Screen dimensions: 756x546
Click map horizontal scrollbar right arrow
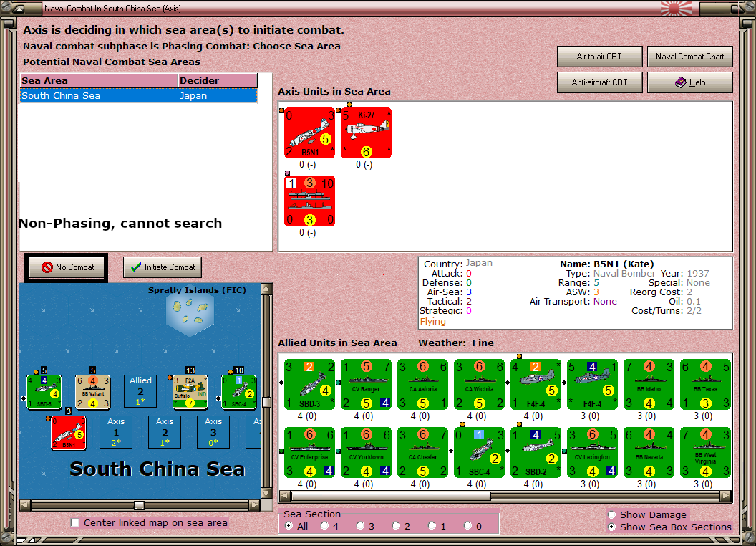[x=255, y=505]
